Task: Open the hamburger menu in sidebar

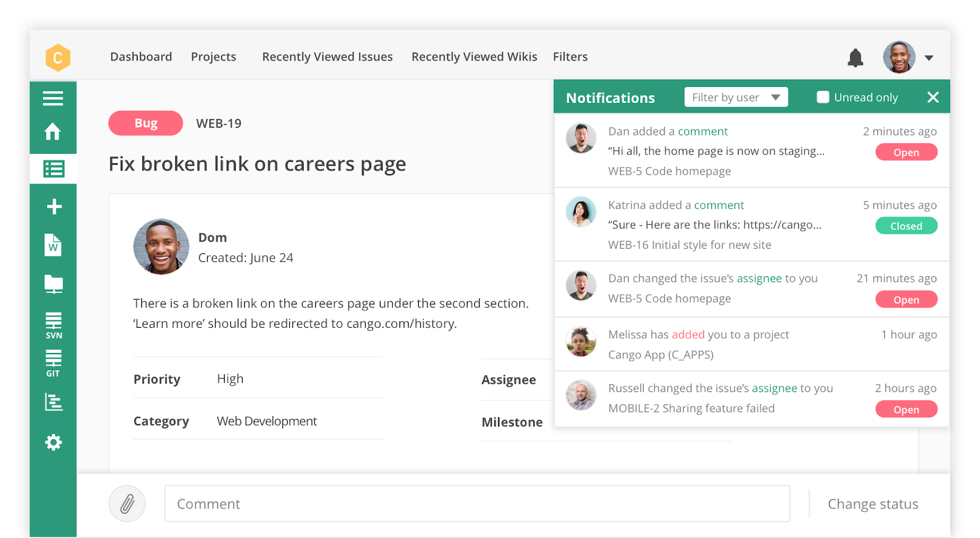Action: (x=53, y=98)
